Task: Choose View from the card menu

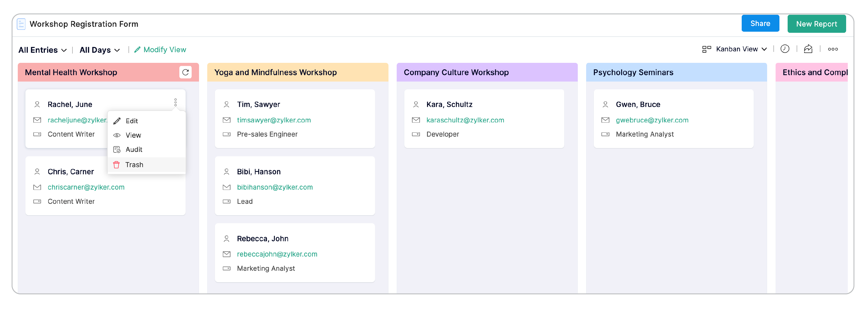Action: coord(147,135)
